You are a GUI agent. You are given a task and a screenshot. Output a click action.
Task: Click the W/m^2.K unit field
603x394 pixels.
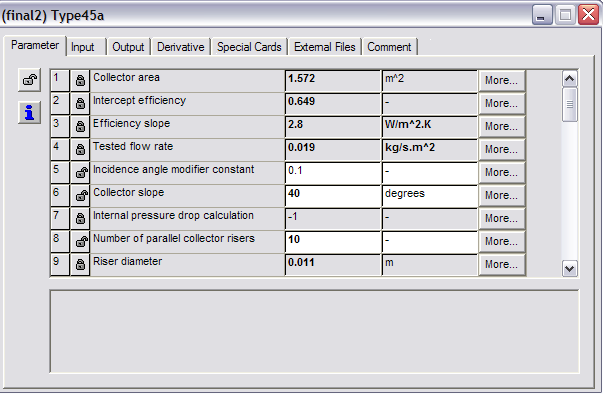[x=430, y=127]
